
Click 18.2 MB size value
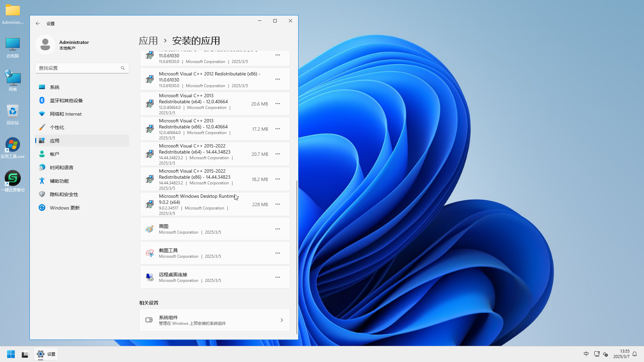(x=260, y=179)
